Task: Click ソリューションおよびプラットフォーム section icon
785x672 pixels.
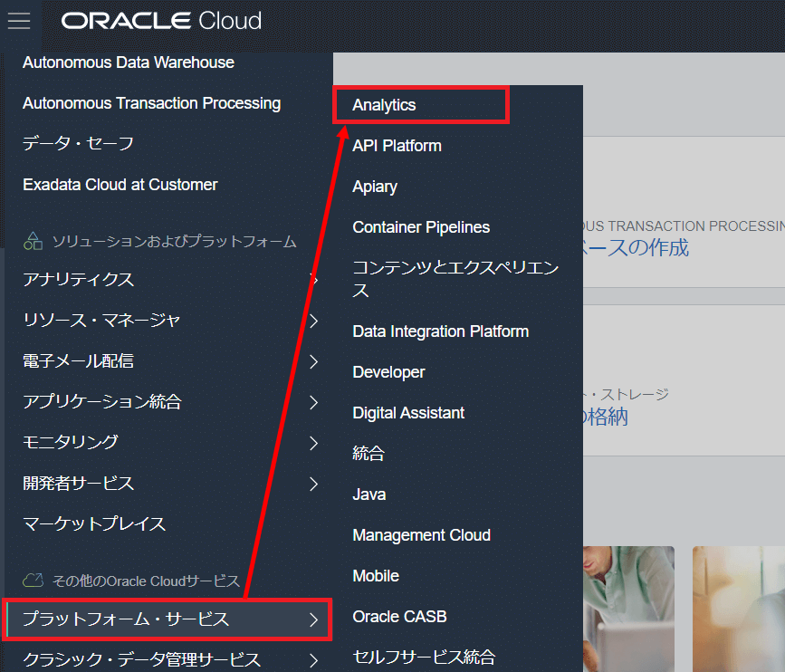Action: 33,241
